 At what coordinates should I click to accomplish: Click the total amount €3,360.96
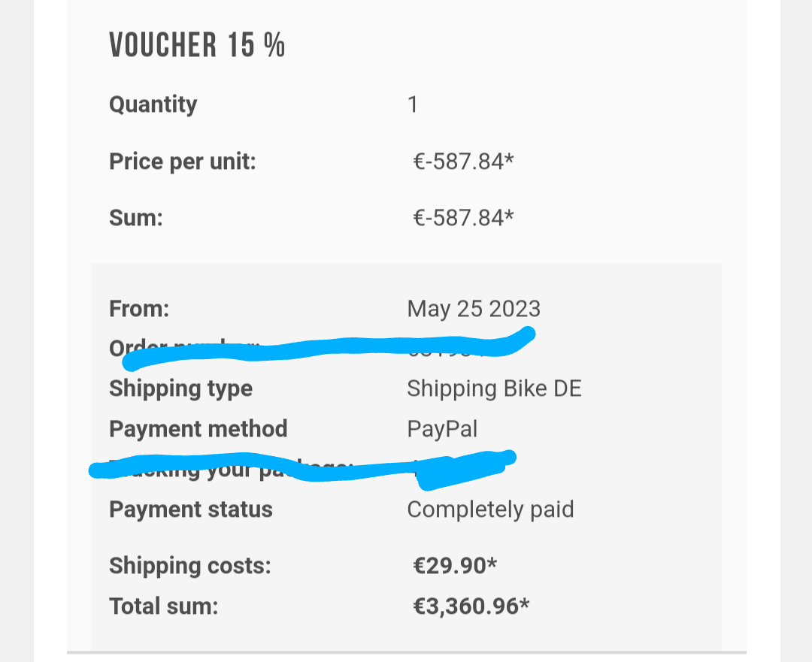click(x=471, y=606)
